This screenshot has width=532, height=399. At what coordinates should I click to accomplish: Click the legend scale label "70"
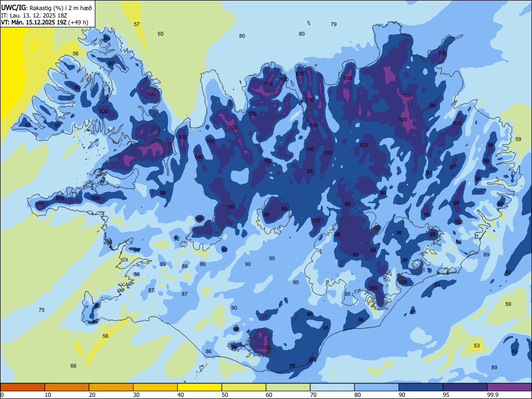pyautogui.click(x=313, y=395)
